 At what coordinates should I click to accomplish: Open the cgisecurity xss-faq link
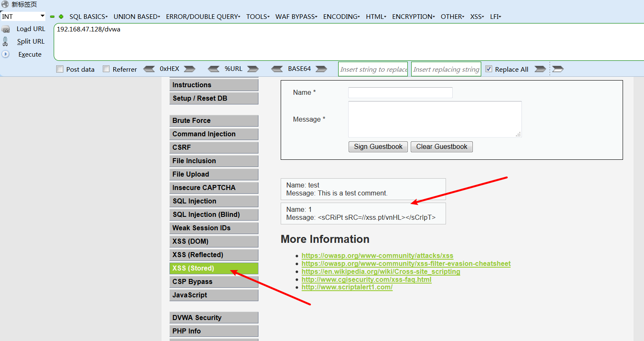366,279
